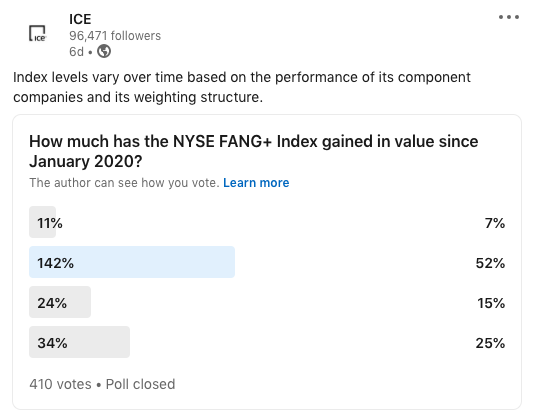Open the ICE company name link
534x414 pixels.
tap(80, 19)
